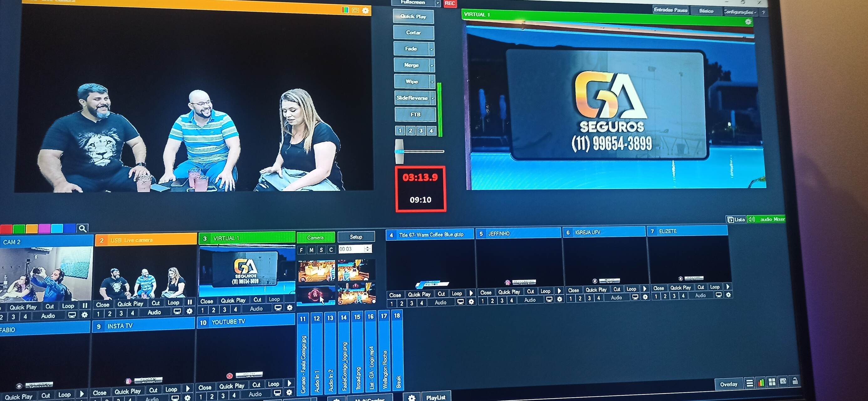Open the input search magnifier icon
This screenshot has height=401, width=868.
pos(83,228)
